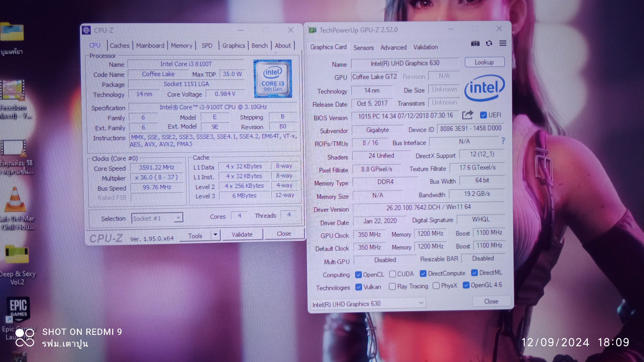
Task: Toggle the OpenCL checkbox
Action: (358, 275)
